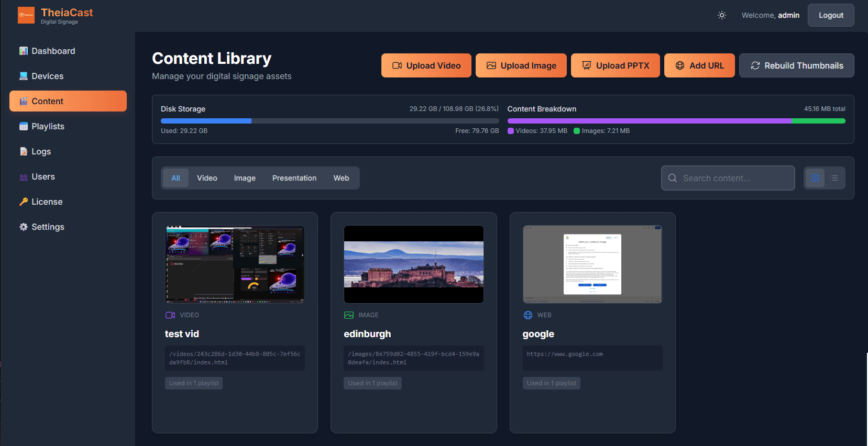Click the green Images legend swatch
The height and width of the screenshot is (446, 868).
point(577,131)
